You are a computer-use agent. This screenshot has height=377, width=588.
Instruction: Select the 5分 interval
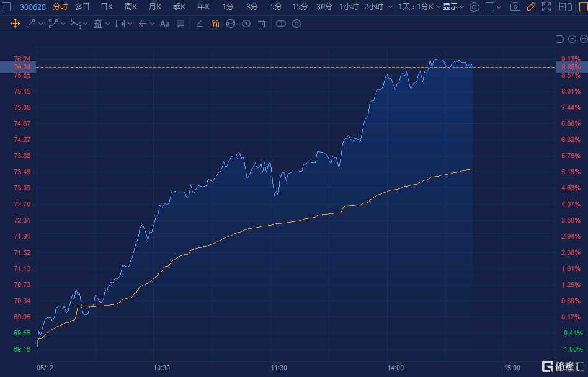click(276, 7)
